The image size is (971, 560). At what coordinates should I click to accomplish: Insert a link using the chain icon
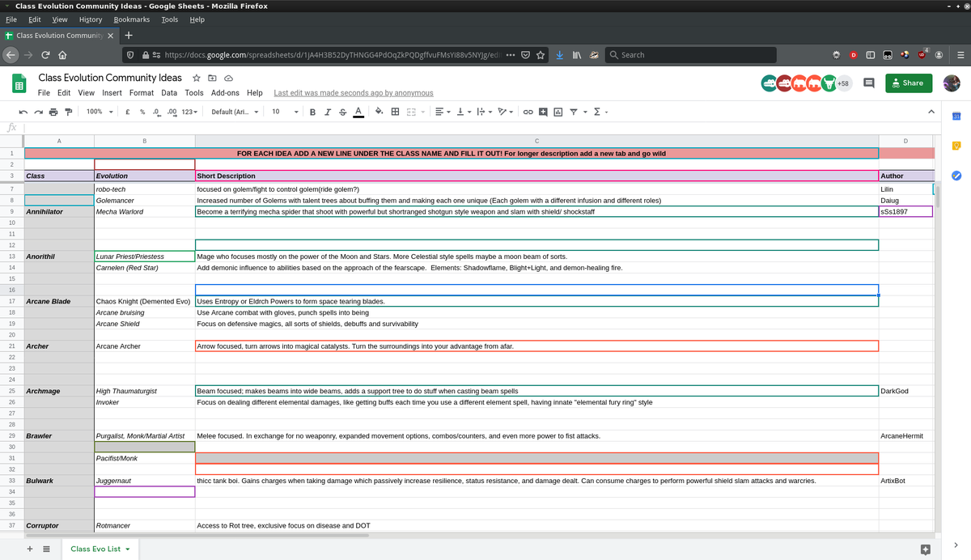pyautogui.click(x=528, y=112)
